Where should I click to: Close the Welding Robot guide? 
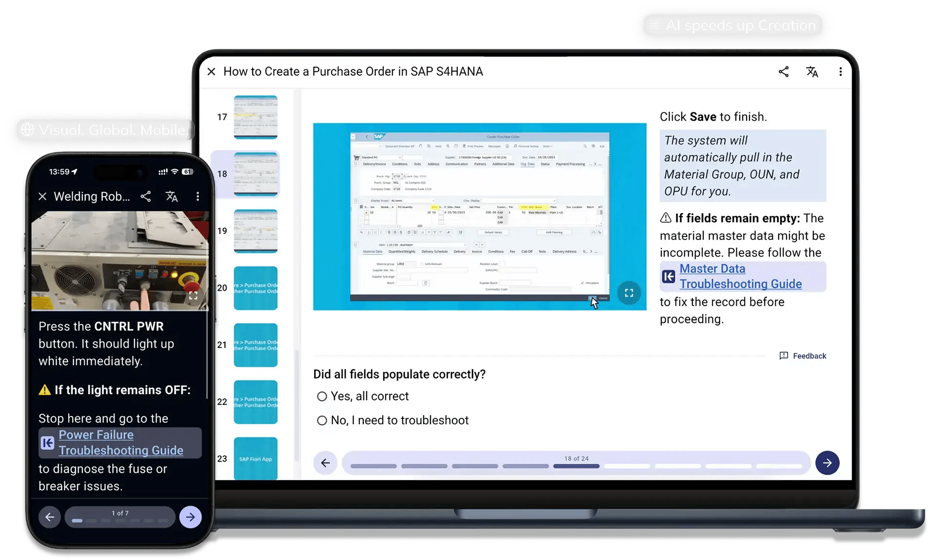pyautogui.click(x=42, y=197)
